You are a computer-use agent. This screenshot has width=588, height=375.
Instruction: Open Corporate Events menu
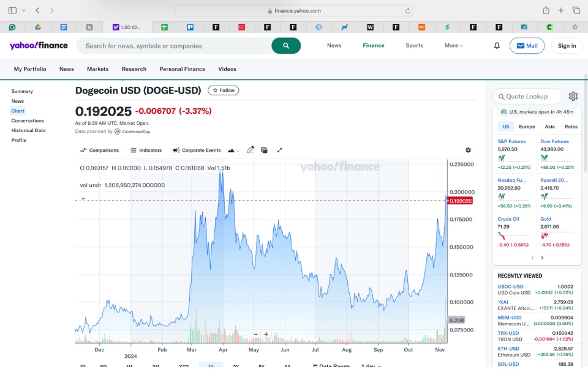[x=197, y=150]
